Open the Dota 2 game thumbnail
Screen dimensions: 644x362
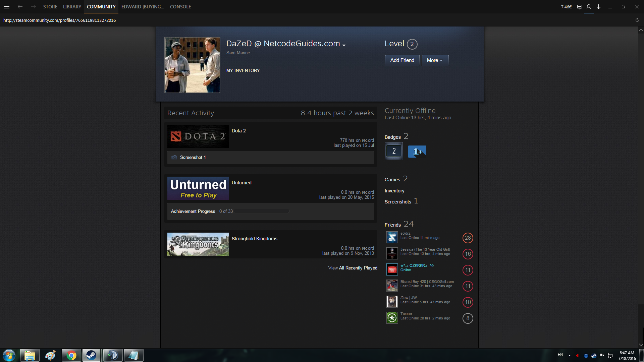(x=198, y=136)
